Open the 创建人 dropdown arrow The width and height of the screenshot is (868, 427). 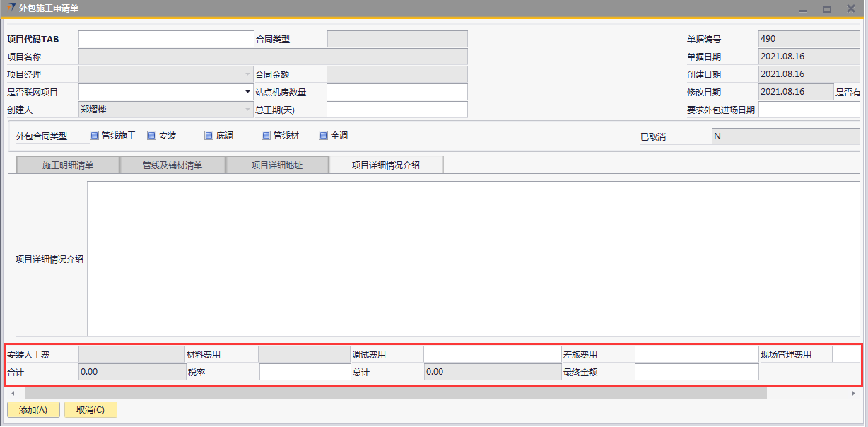247,110
